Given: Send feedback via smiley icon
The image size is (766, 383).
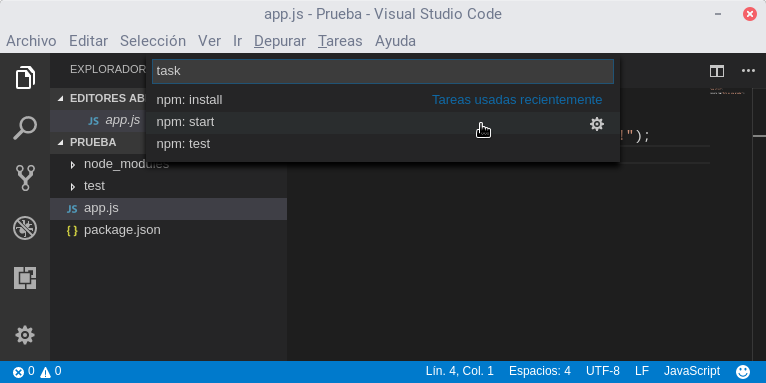Looking at the screenshot, I should click(x=743, y=372).
